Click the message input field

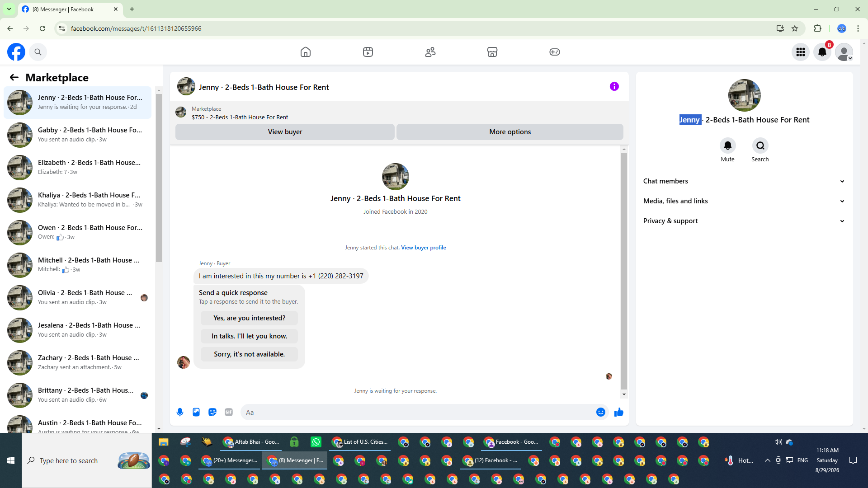420,412
